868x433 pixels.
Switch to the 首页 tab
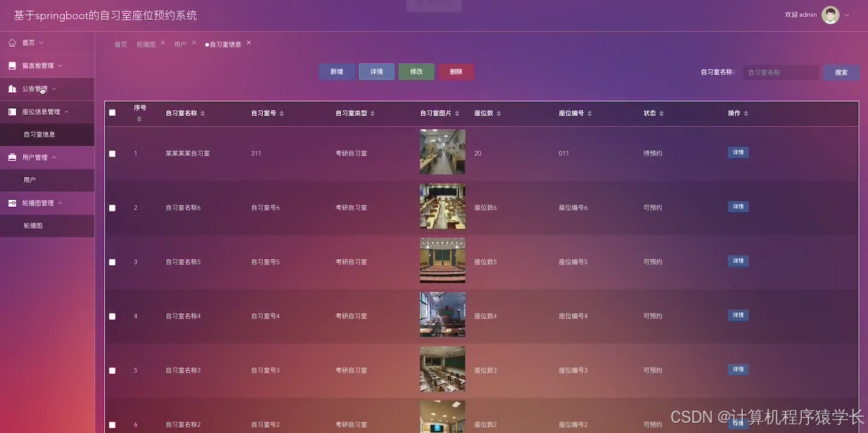coord(121,45)
